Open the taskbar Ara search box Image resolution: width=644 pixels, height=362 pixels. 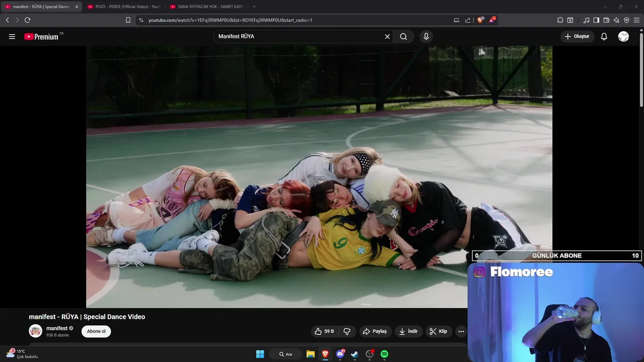(x=286, y=354)
